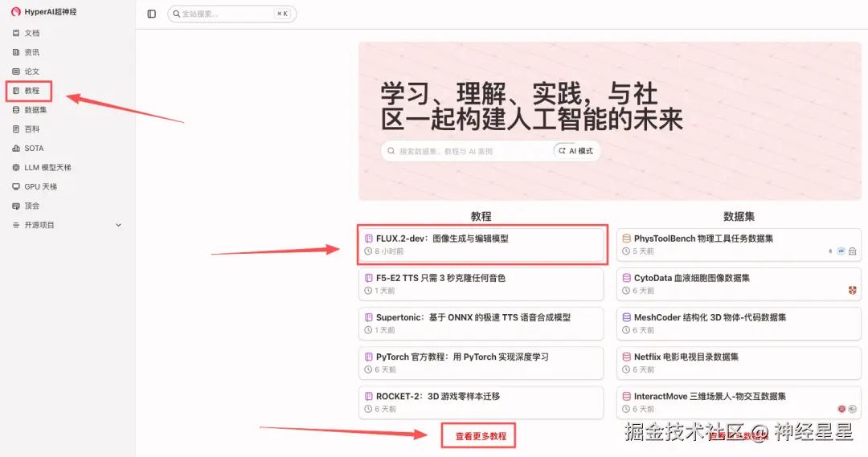Viewport: 868px width, 457px height.
Task: Click the HyperAI超神经 brand title
Action: [x=51, y=11]
